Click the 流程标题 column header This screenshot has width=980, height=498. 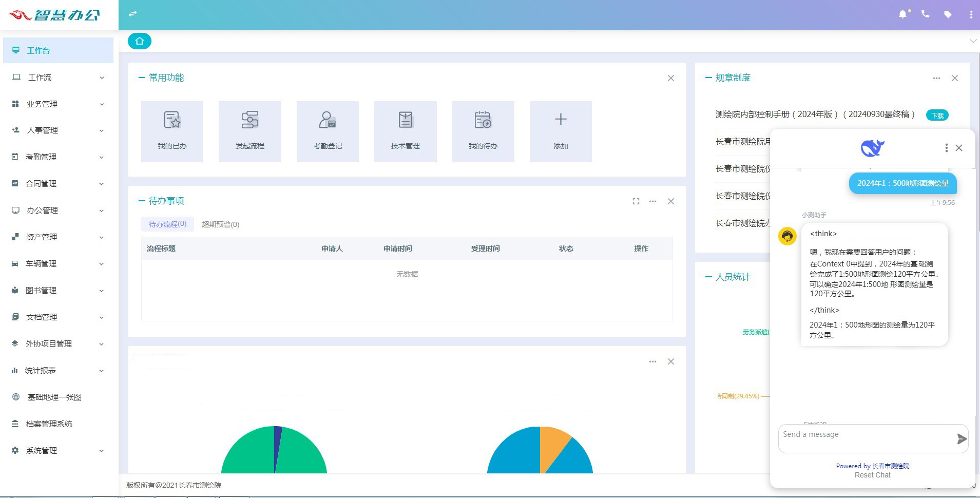161,248
